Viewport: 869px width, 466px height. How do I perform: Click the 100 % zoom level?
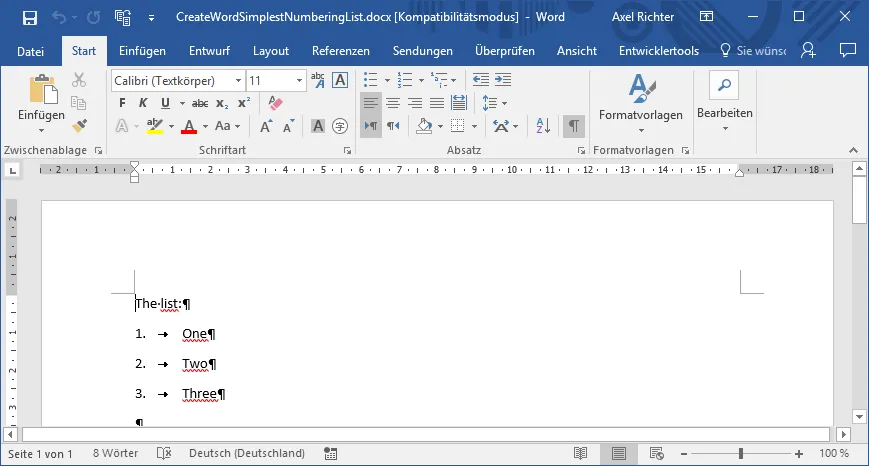(x=834, y=453)
